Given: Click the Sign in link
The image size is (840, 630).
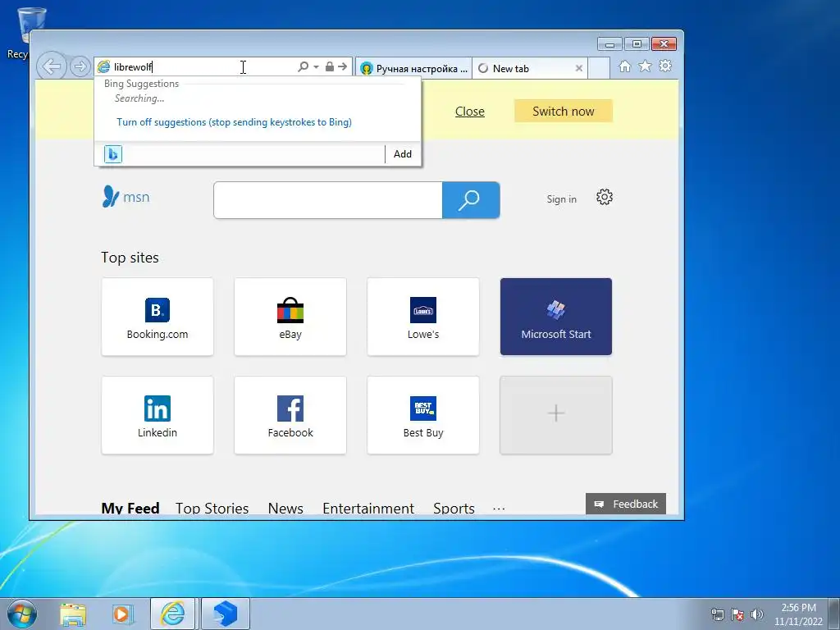Looking at the screenshot, I should 561,199.
